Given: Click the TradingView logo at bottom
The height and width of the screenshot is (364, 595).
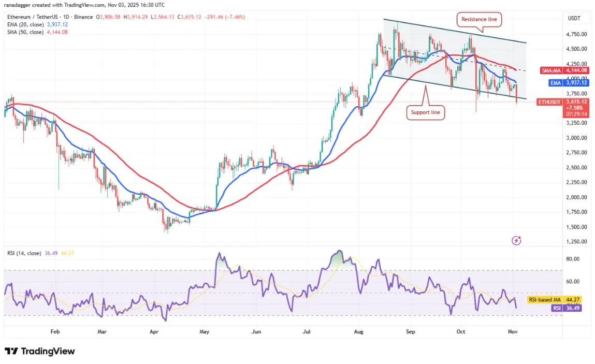Looking at the screenshot, I should tap(39, 351).
